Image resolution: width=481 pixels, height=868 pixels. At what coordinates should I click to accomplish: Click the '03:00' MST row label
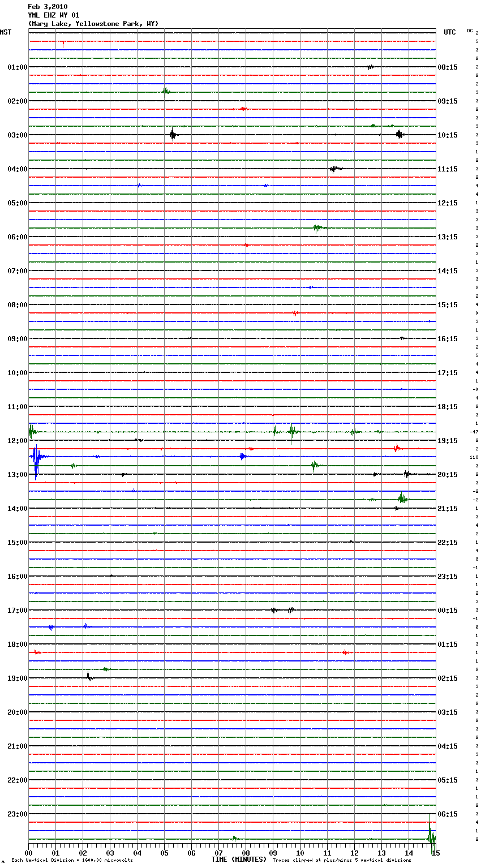point(18,135)
